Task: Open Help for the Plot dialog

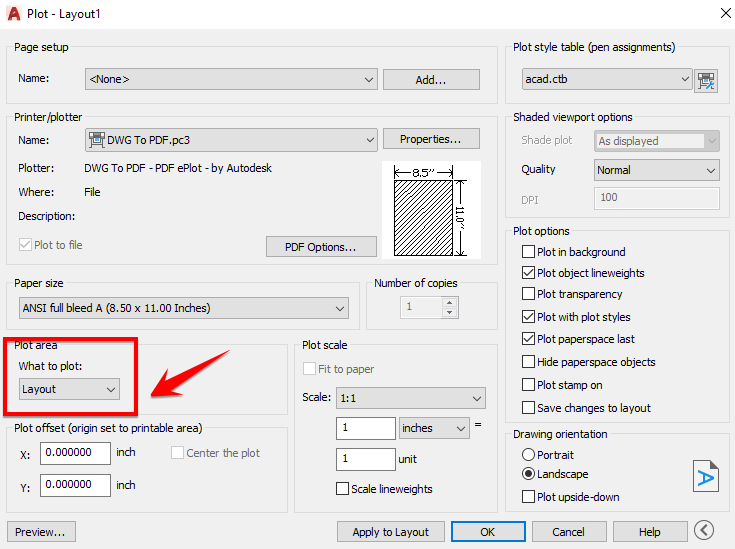Action: [x=650, y=532]
